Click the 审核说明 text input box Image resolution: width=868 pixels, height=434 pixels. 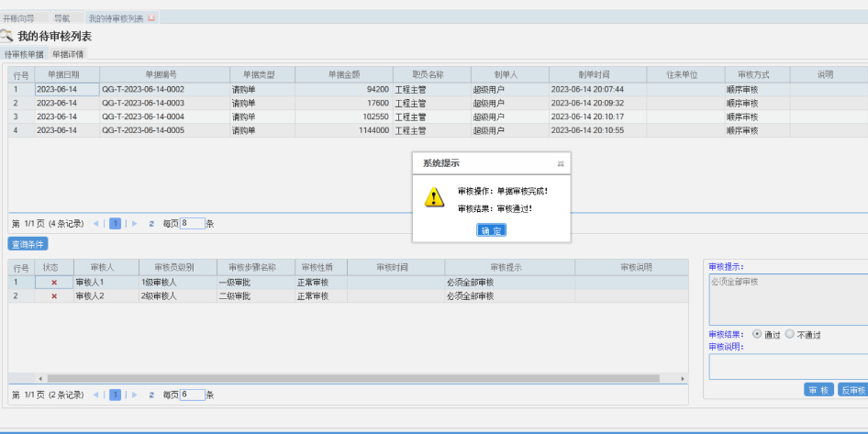pos(787,366)
